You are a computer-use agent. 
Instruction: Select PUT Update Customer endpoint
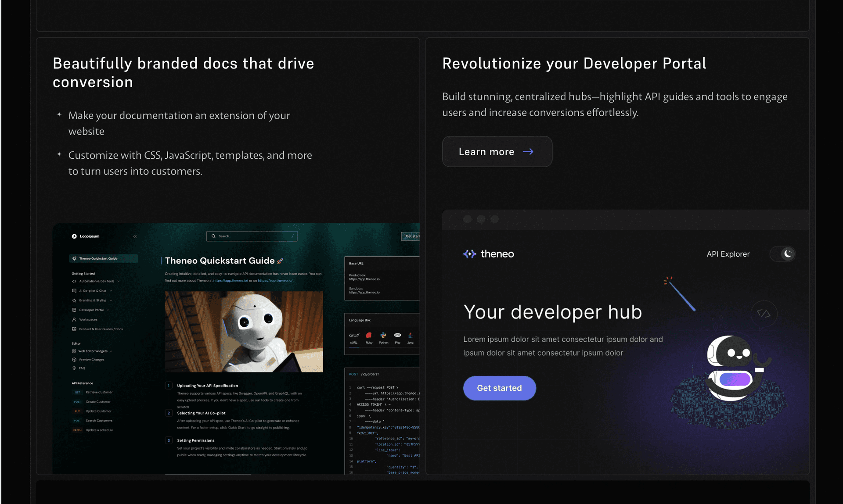(x=92, y=411)
